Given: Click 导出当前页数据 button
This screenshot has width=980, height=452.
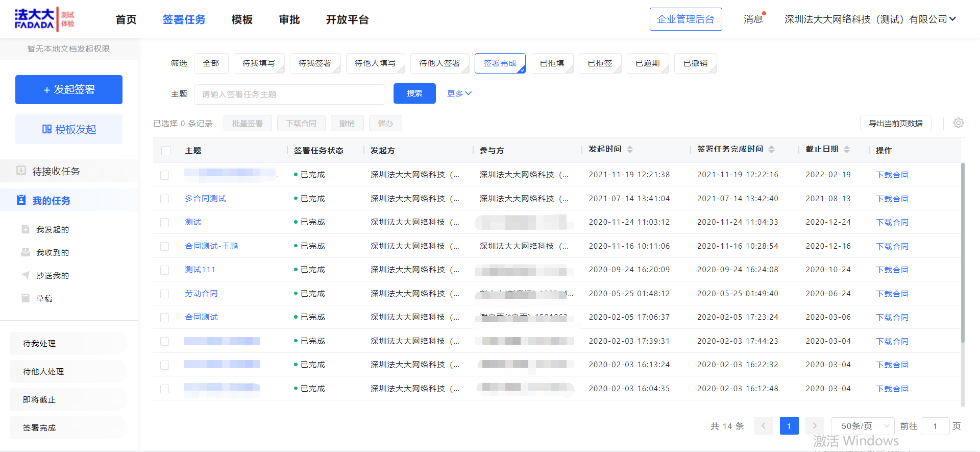Looking at the screenshot, I should (896, 123).
